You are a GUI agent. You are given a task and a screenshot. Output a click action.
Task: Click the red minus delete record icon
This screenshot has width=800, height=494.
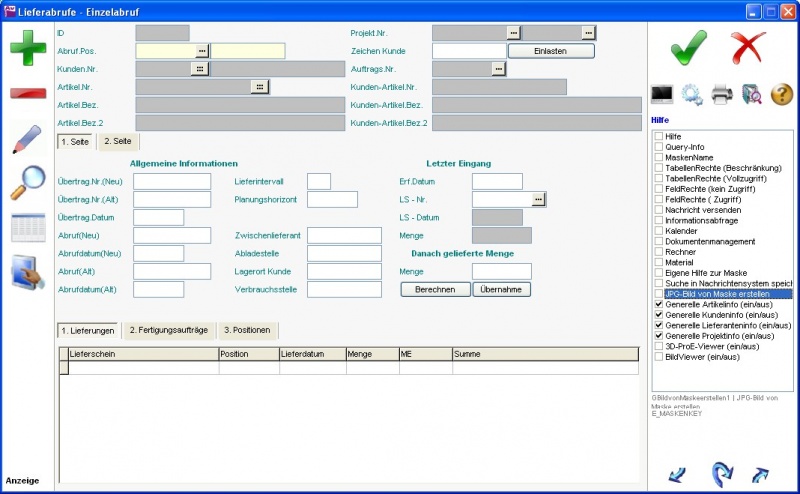pyautogui.click(x=28, y=93)
